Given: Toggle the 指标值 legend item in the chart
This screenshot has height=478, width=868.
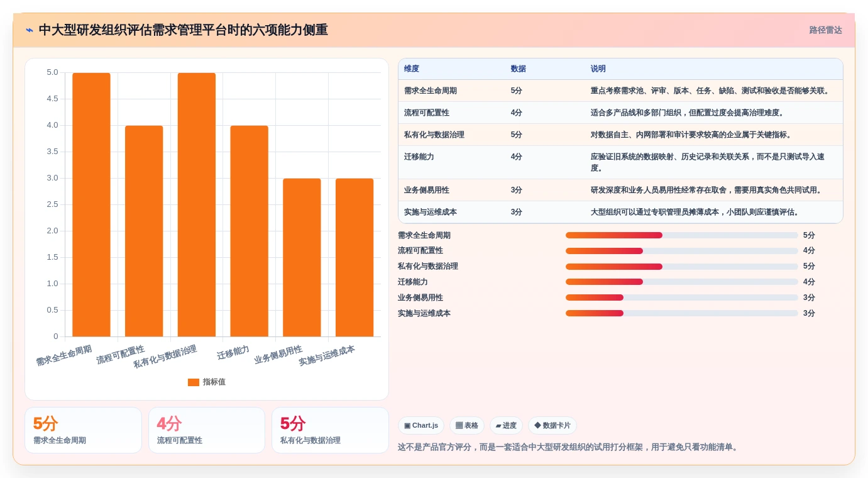Looking at the screenshot, I should 207,382.
